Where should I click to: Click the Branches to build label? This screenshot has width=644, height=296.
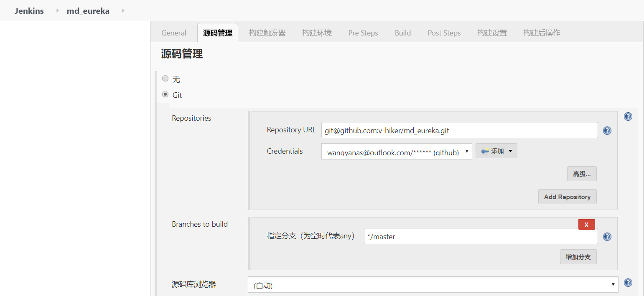[200, 224]
